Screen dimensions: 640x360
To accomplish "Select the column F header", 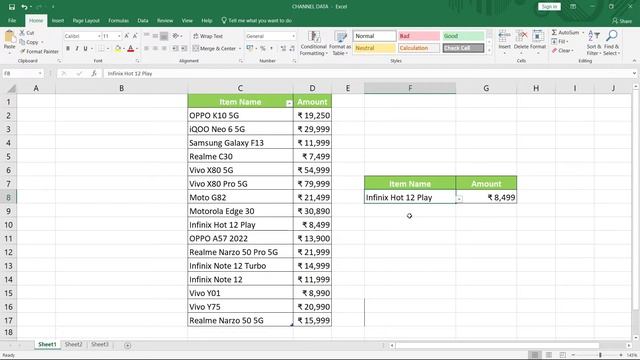I will [x=410, y=88].
